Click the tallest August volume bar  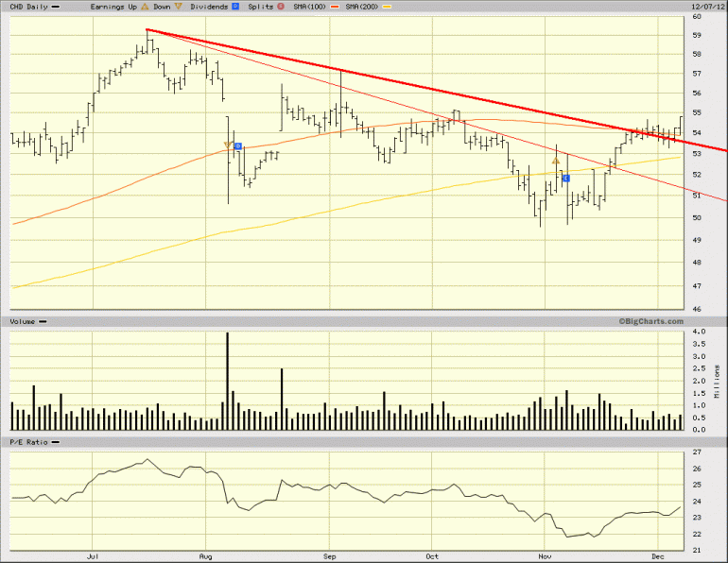228,381
